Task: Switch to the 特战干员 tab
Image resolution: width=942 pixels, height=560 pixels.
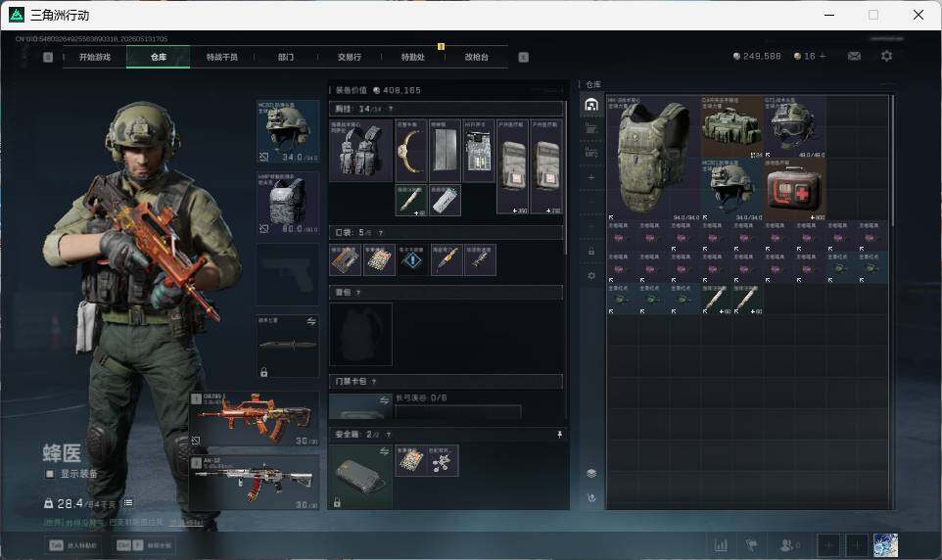Action: (x=222, y=57)
